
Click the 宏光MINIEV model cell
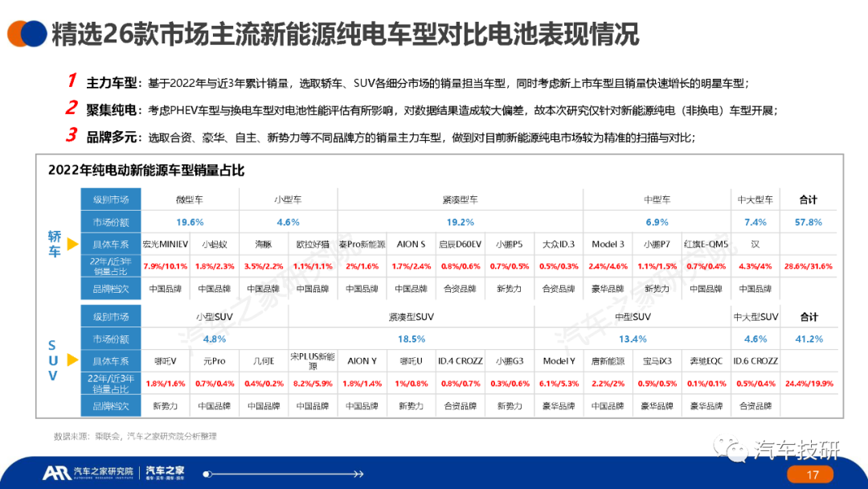[165, 244]
